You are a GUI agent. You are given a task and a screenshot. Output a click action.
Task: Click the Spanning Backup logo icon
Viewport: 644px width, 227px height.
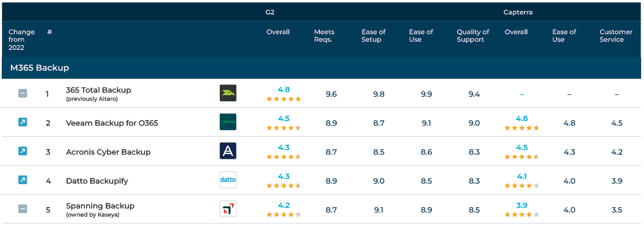coord(228,209)
